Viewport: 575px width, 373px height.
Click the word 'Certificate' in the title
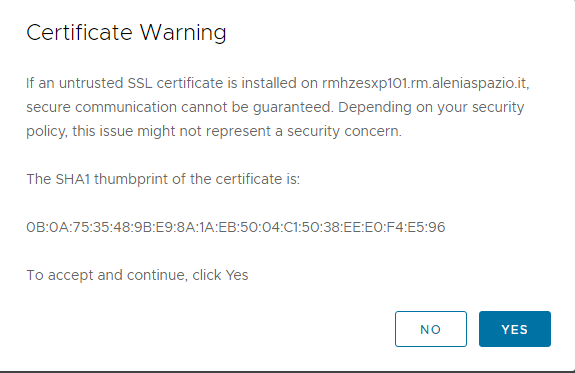[79, 32]
